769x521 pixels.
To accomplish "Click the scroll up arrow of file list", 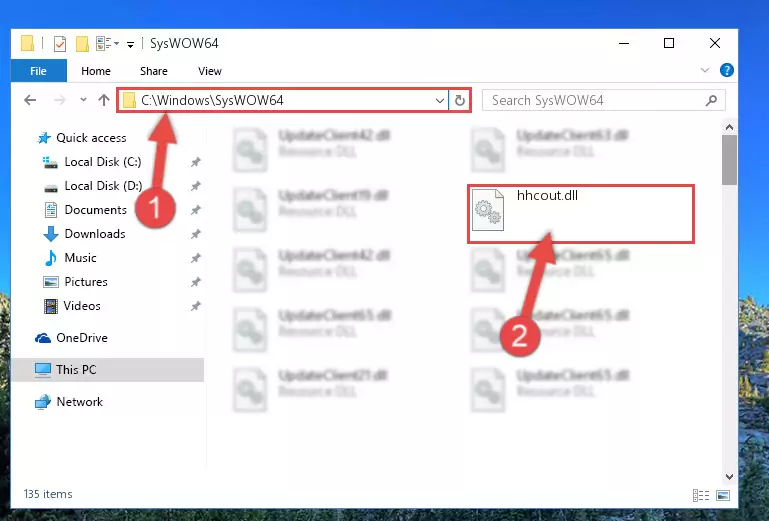I will [x=729, y=128].
